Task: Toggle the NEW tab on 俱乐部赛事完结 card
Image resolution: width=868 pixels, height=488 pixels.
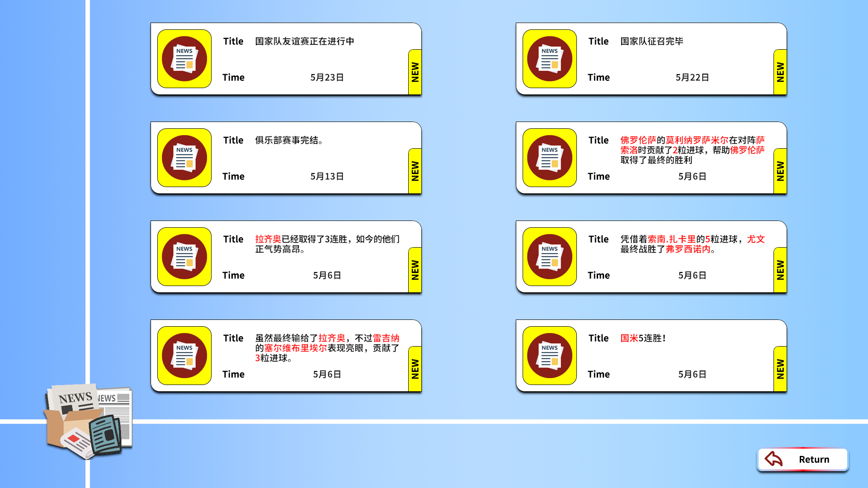Action: click(x=415, y=172)
